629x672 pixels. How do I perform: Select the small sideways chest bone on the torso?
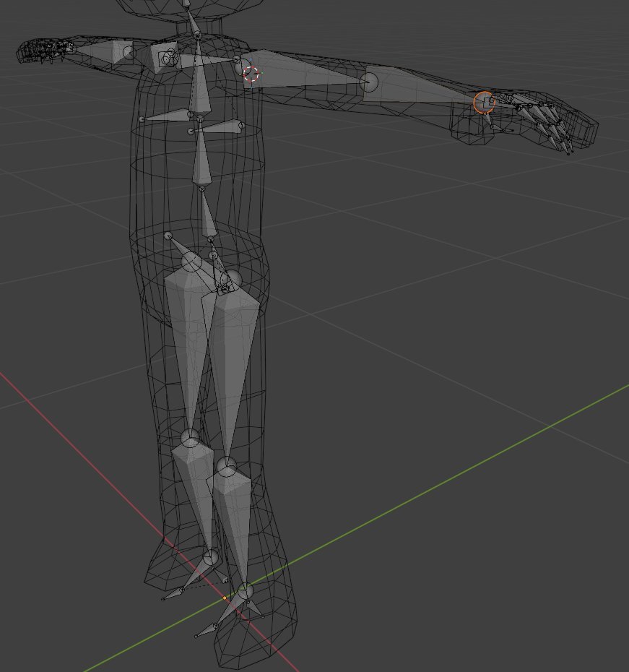point(217,129)
